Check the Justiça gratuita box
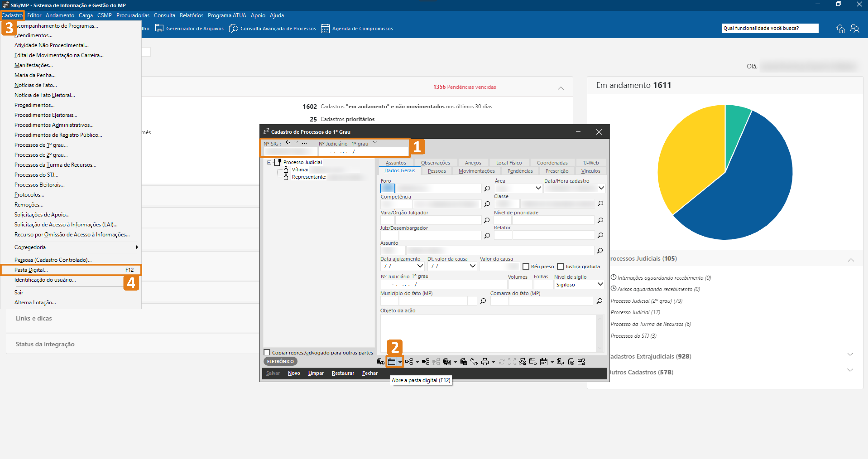Image resolution: width=868 pixels, height=459 pixels. click(560, 266)
